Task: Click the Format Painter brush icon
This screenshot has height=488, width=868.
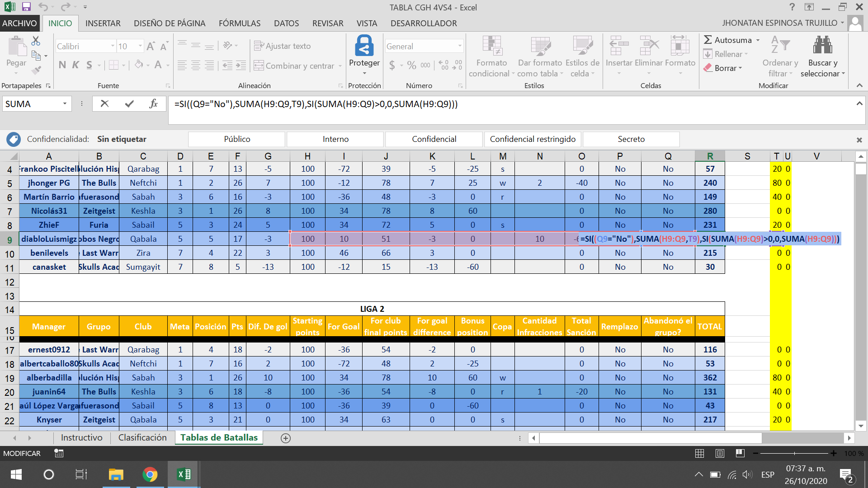Action: (36, 70)
